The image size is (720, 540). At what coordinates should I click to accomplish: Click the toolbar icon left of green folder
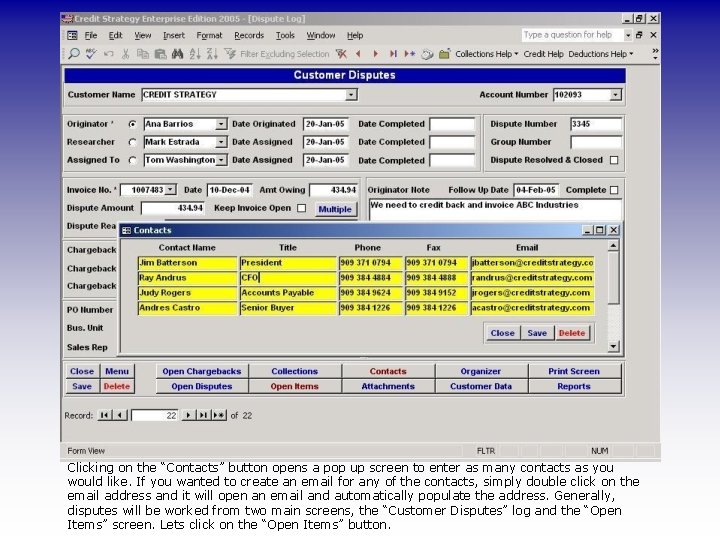(x=427, y=54)
